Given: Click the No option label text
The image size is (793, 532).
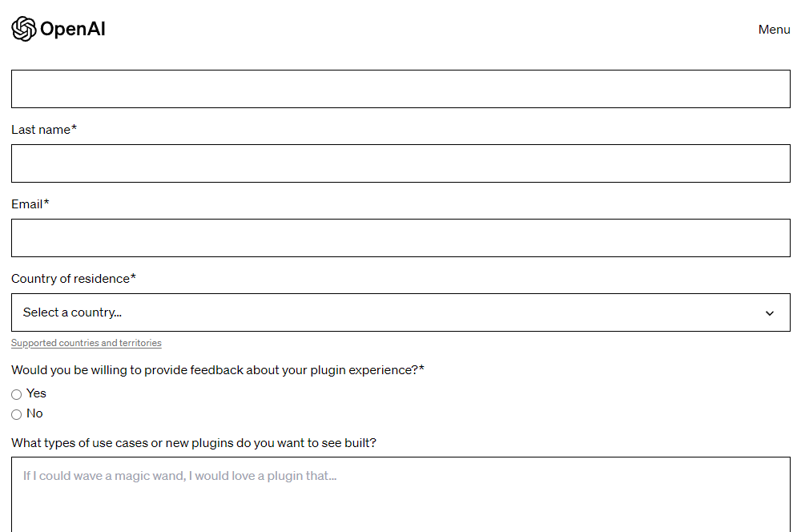Looking at the screenshot, I should click(34, 413).
